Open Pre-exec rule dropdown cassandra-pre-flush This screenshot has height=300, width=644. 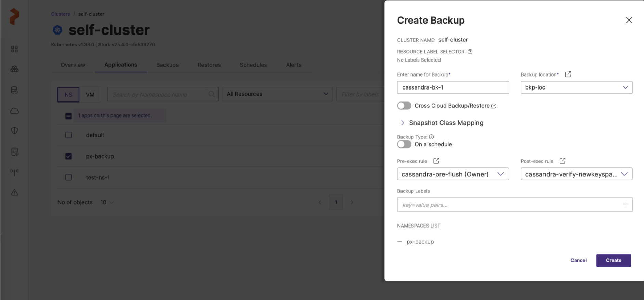point(452,174)
